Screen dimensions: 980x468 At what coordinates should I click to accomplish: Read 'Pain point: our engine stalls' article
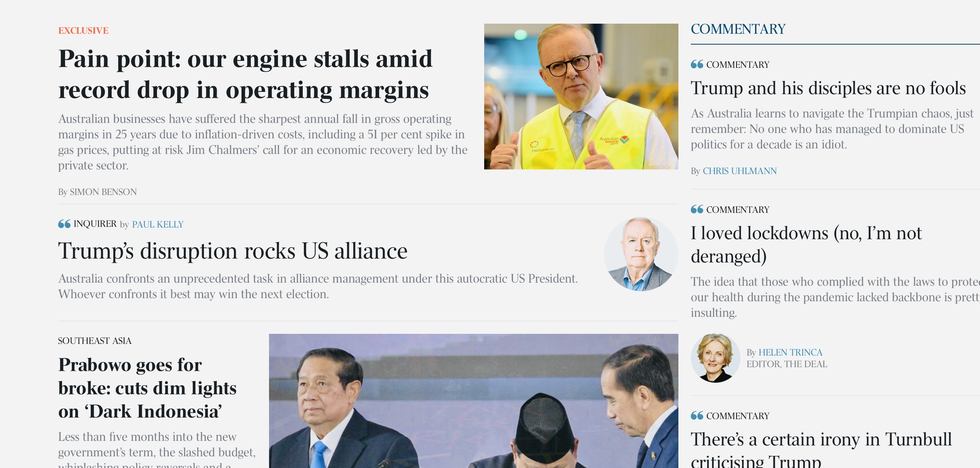click(245, 74)
